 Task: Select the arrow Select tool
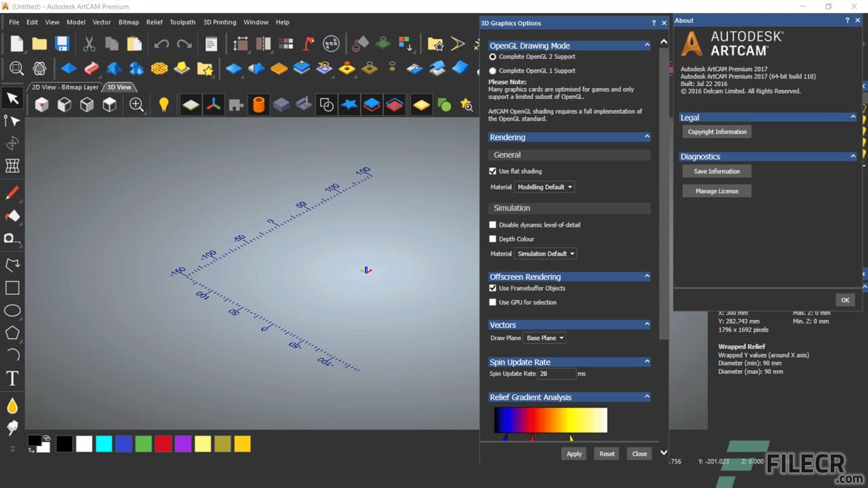(12, 98)
